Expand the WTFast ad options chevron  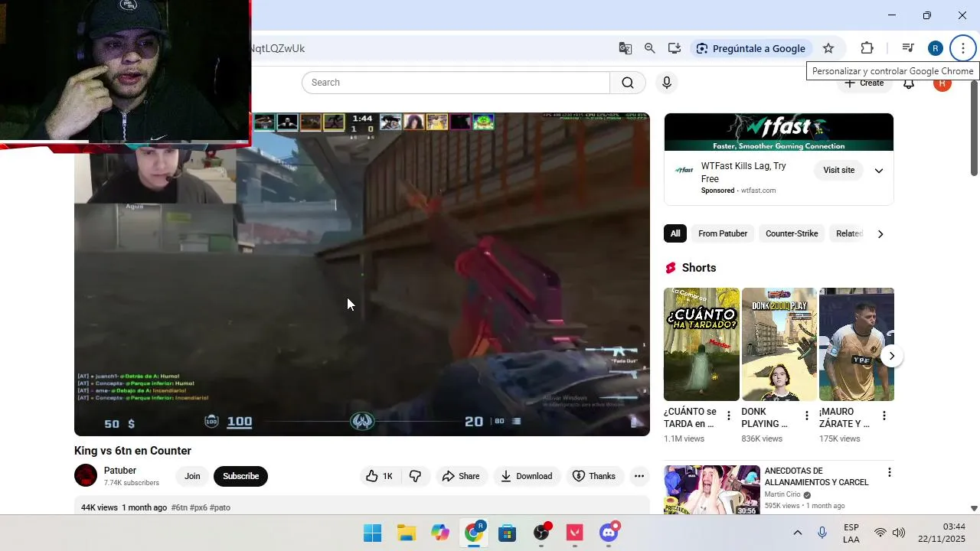[879, 171]
